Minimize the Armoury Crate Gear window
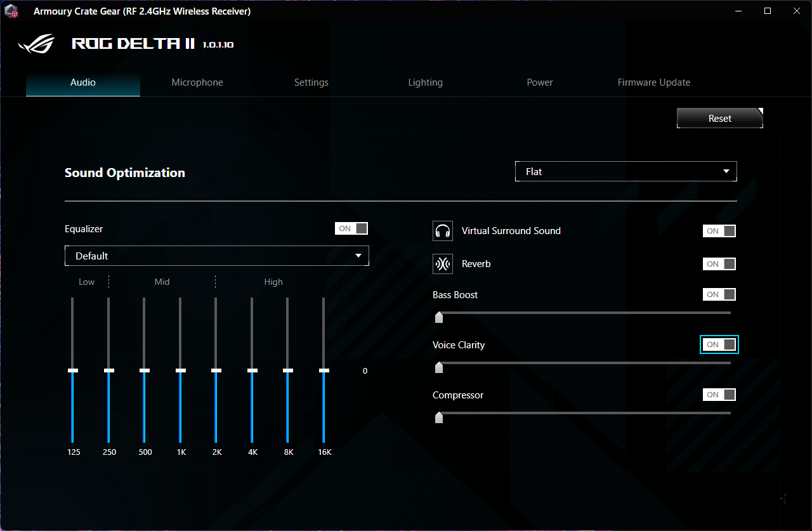Image resolution: width=812 pixels, height=531 pixels. pyautogui.click(x=739, y=11)
